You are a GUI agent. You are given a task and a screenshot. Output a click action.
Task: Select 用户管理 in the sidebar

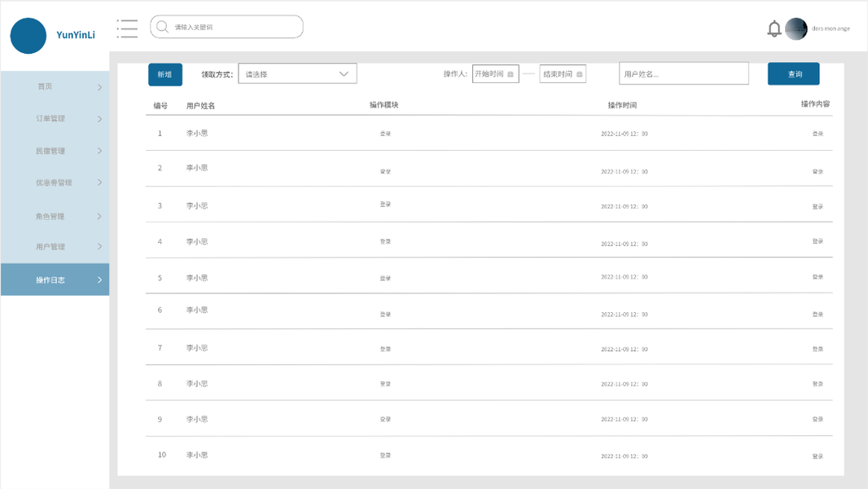50,247
